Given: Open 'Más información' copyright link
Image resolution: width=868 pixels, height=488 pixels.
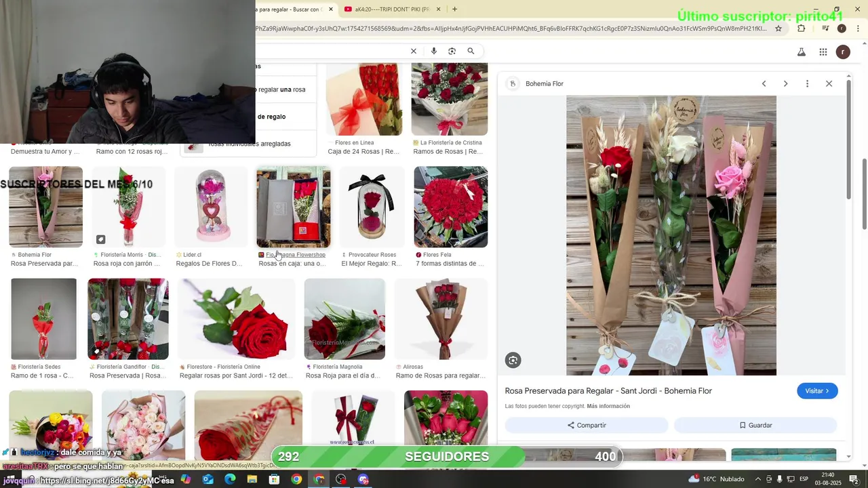Looking at the screenshot, I should pos(608,406).
